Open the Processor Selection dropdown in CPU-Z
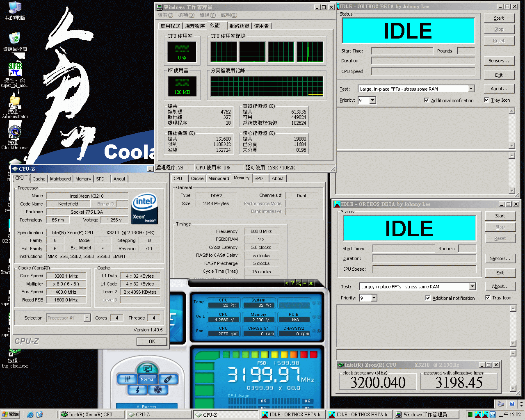Screen dimensions: 525x420 (x=87, y=318)
